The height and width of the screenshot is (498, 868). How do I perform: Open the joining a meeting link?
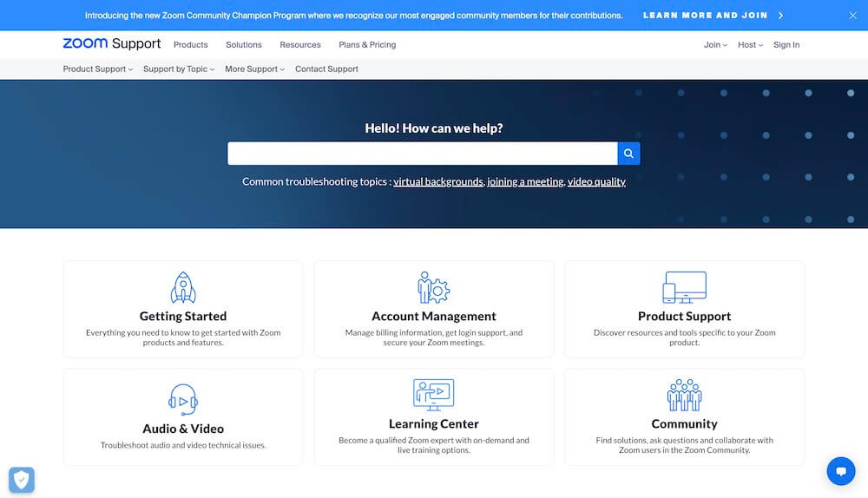pyautogui.click(x=525, y=181)
